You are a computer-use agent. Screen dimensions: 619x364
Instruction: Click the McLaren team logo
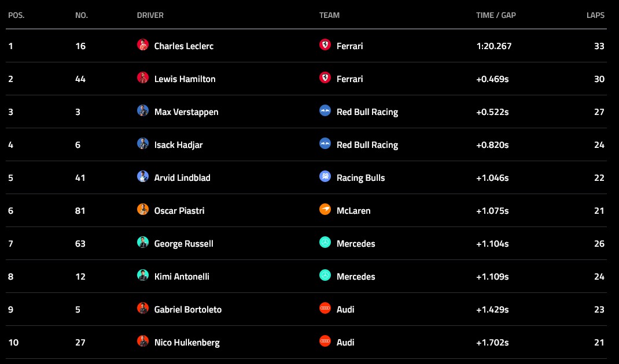point(325,210)
